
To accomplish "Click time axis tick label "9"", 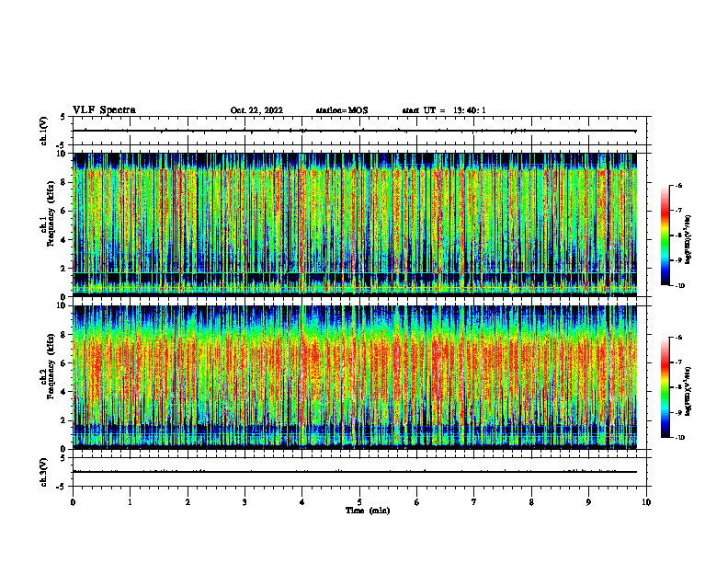I will 588,502.
